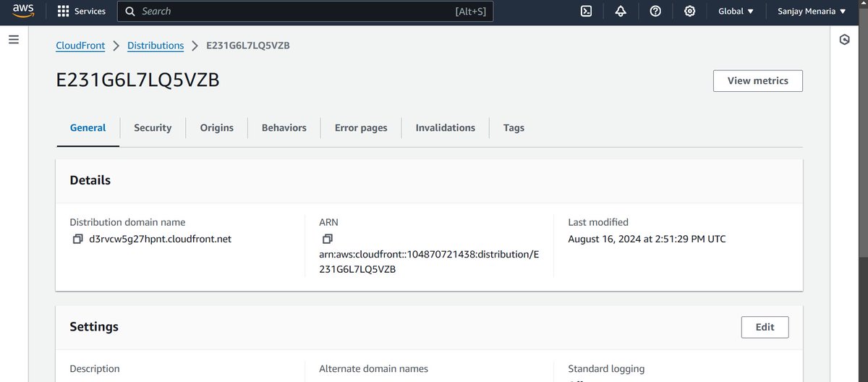Focus the top Search input field
This screenshot has width=868, height=382.
pos(305,12)
